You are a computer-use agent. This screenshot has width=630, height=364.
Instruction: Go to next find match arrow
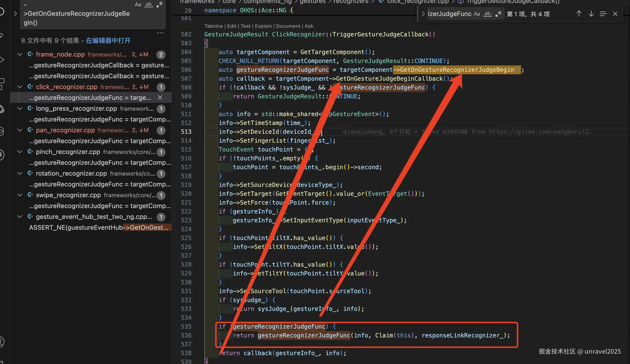coord(591,14)
